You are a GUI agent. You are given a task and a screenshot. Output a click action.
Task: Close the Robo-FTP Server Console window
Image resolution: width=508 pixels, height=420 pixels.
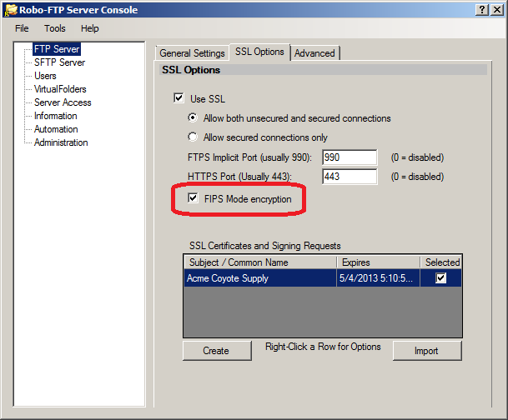(x=496, y=10)
